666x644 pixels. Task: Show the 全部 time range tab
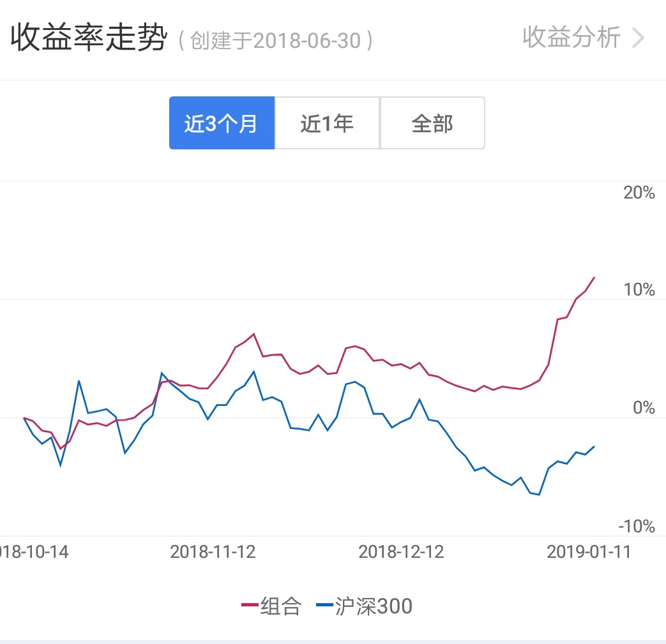432,123
